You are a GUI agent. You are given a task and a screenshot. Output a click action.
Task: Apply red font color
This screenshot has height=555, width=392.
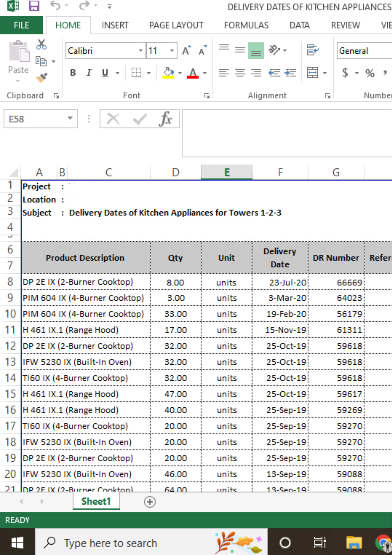coord(193,73)
